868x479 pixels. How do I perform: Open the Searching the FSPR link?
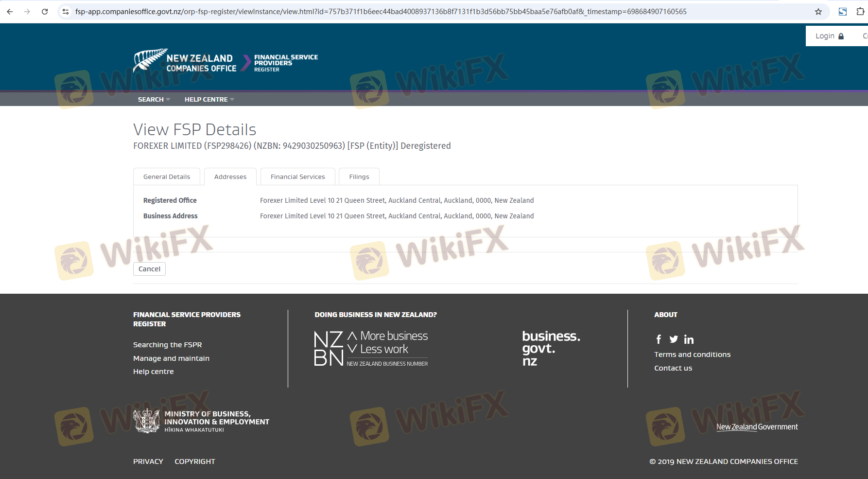167,345
